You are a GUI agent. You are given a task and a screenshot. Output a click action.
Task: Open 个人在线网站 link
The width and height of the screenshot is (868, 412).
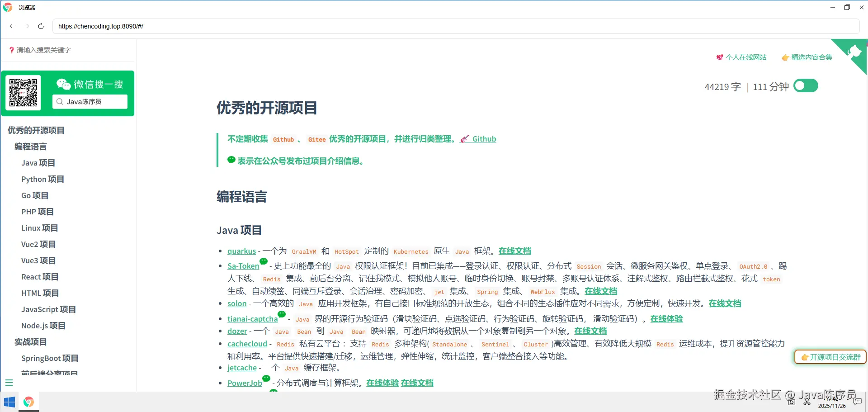(x=741, y=57)
